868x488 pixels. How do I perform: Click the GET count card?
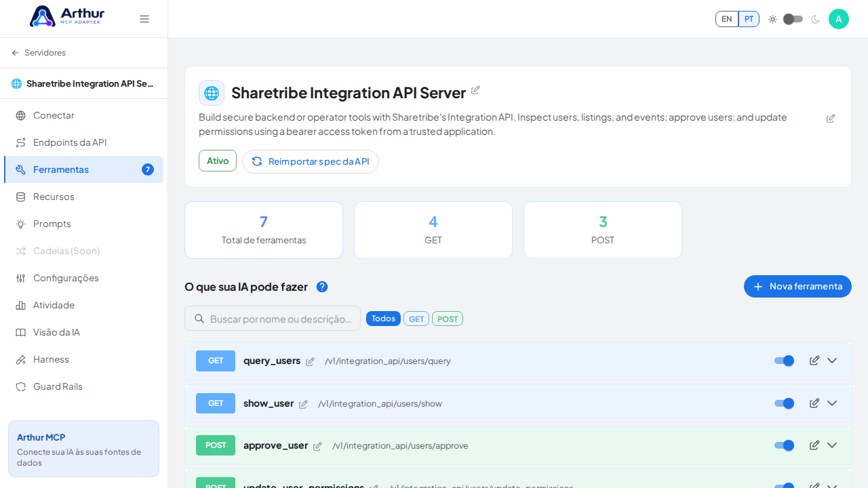pos(433,230)
